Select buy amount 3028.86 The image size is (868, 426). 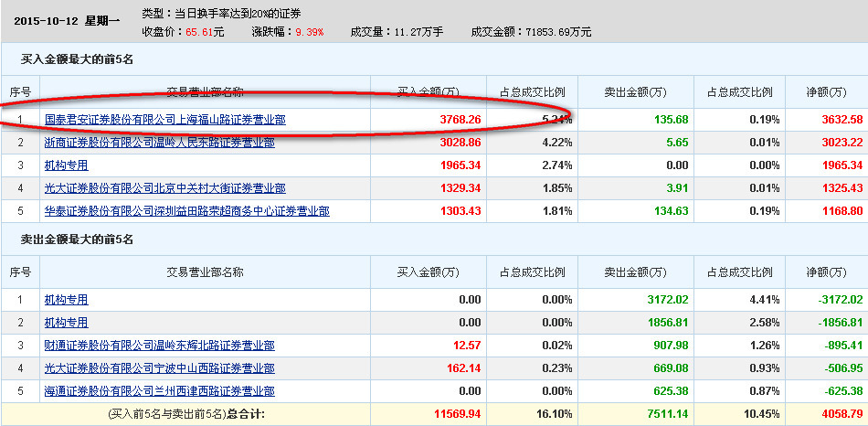pyautogui.click(x=460, y=143)
